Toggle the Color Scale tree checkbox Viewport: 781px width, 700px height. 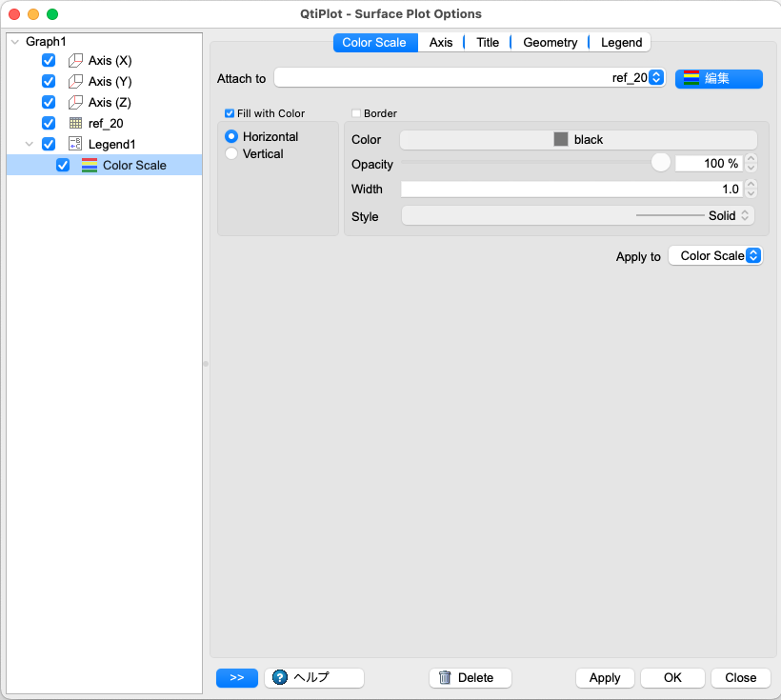[x=63, y=165]
